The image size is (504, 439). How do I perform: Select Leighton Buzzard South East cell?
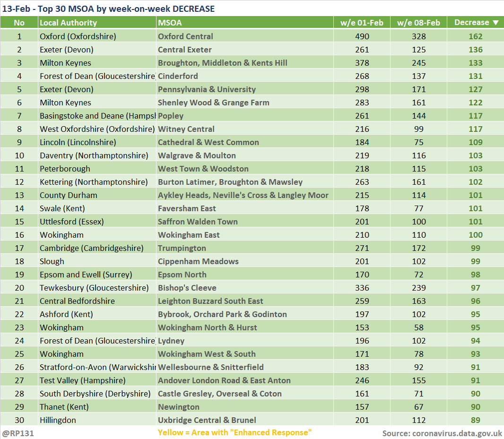[244, 301]
